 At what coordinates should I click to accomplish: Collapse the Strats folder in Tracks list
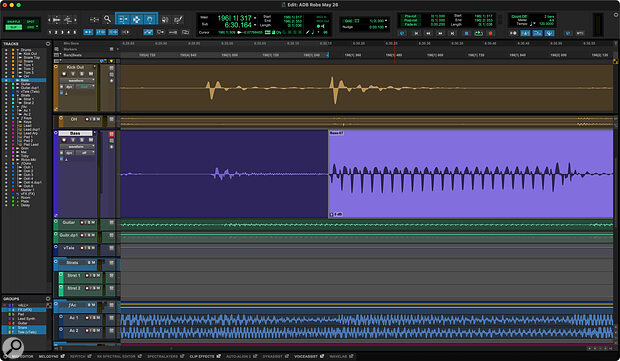tap(17, 95)
